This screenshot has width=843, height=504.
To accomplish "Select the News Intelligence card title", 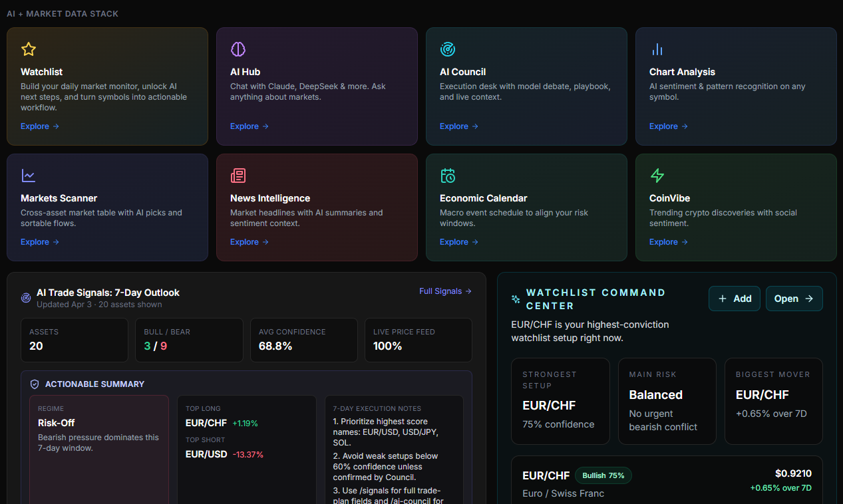I will (270, 198).
